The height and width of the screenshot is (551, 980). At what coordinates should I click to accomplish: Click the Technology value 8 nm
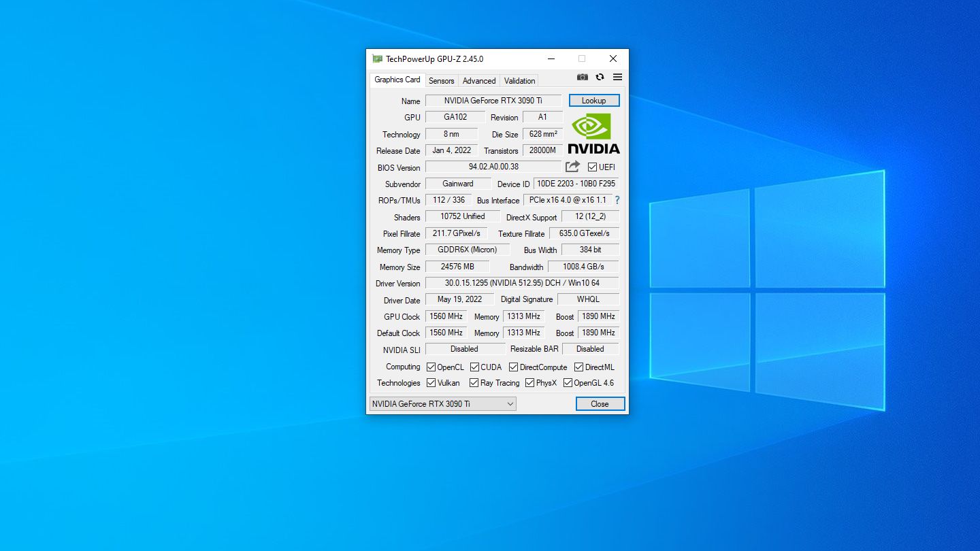tap(451, 134)
